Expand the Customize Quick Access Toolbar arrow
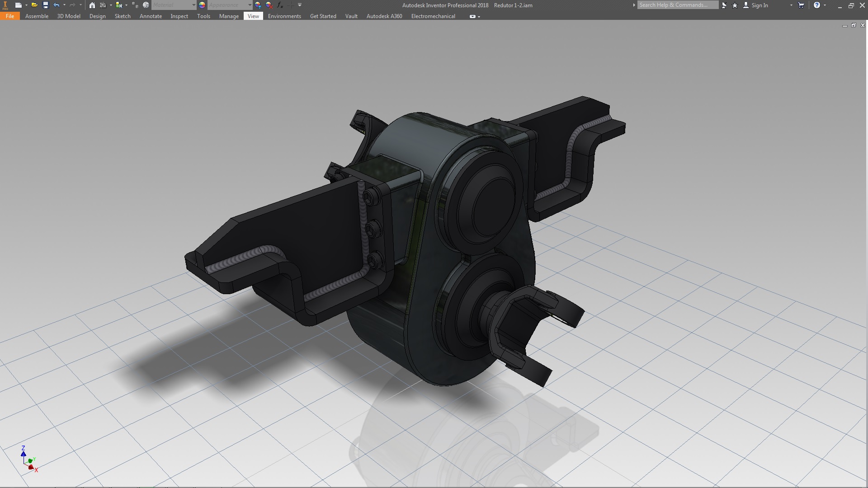868x488 pixels. (x=300, y=5)
